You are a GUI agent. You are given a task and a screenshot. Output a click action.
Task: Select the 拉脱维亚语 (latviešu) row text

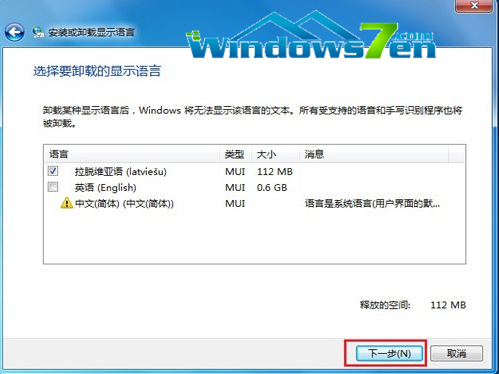coord(121,172)
